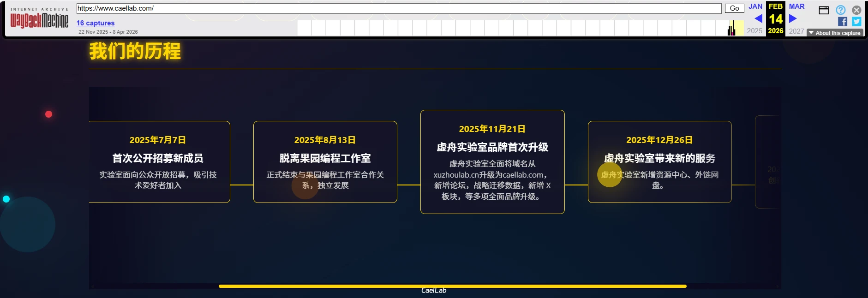Click the toolbar window toggle icon
868x298 pixels.
pos(824,10)
